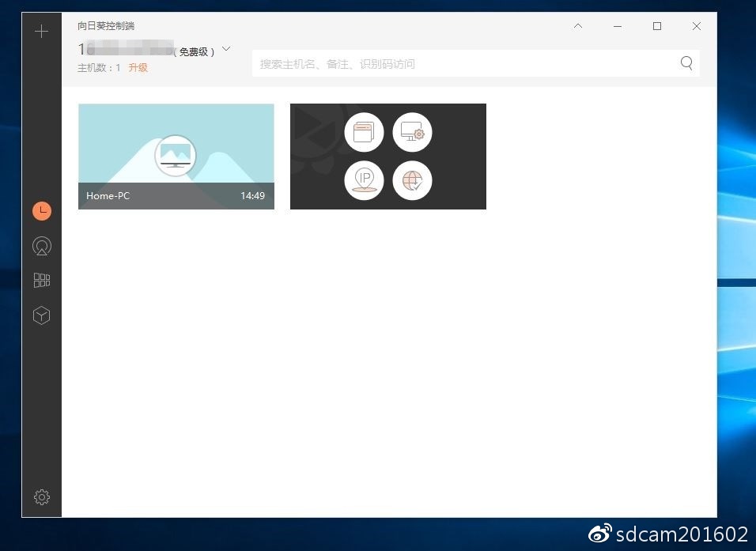This screenshot has width=756, height=551.
Task: Click the 14:49 time on Home-PC card
Action: pyautogui.click(x=252, y=196)
